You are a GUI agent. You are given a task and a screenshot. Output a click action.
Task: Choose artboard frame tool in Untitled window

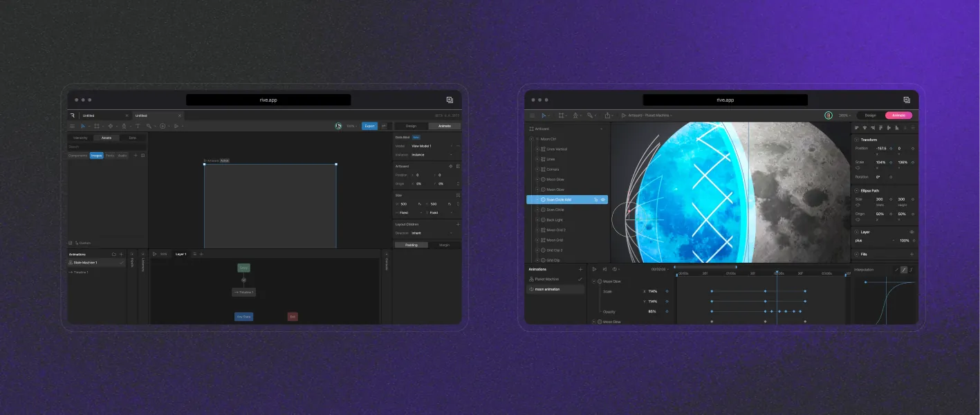(x=97, y=126)
